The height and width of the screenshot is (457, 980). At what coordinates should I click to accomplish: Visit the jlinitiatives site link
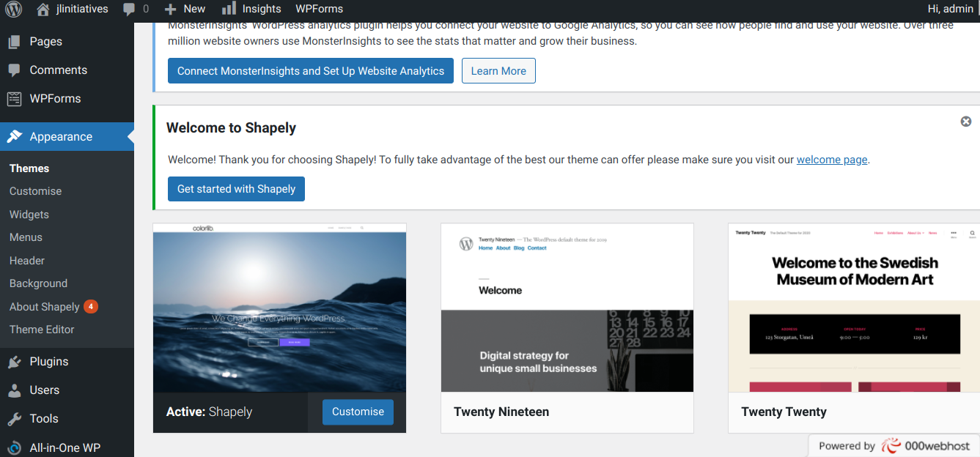click(x=72, y=9)
